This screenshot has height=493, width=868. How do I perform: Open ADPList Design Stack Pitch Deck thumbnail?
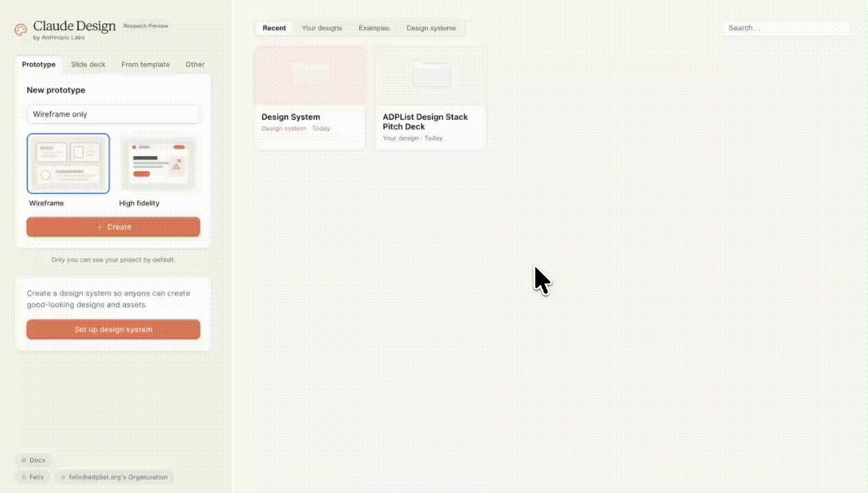pyautogui.click(x=431, y=75)
